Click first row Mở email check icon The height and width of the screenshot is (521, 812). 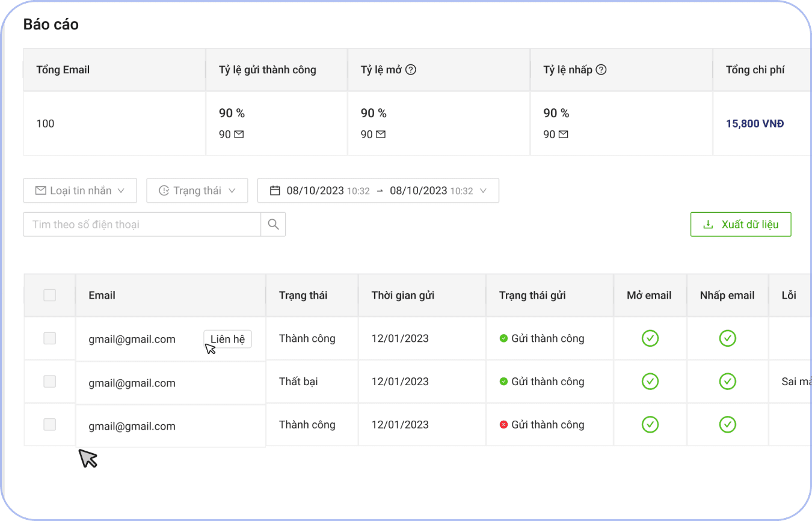[650, 338]
